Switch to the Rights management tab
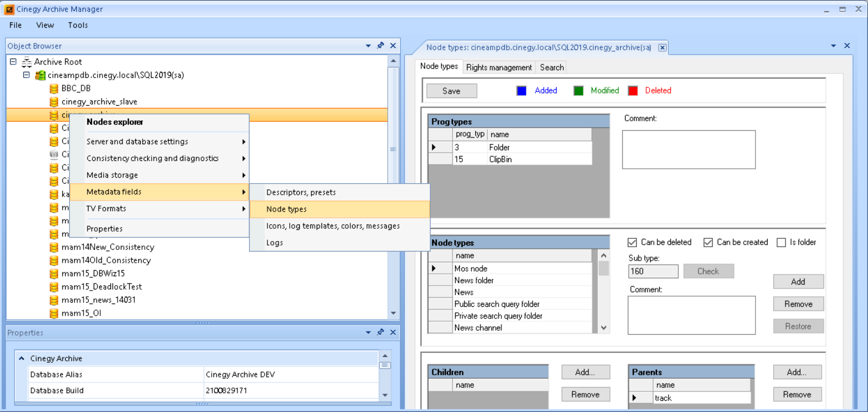The image size is (868, 412). pos(499,67)
